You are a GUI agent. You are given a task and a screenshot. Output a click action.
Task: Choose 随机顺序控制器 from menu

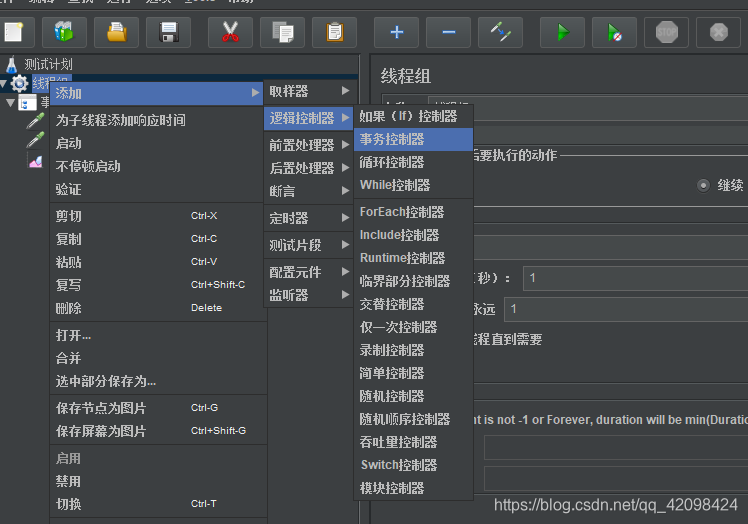[413, 419]
